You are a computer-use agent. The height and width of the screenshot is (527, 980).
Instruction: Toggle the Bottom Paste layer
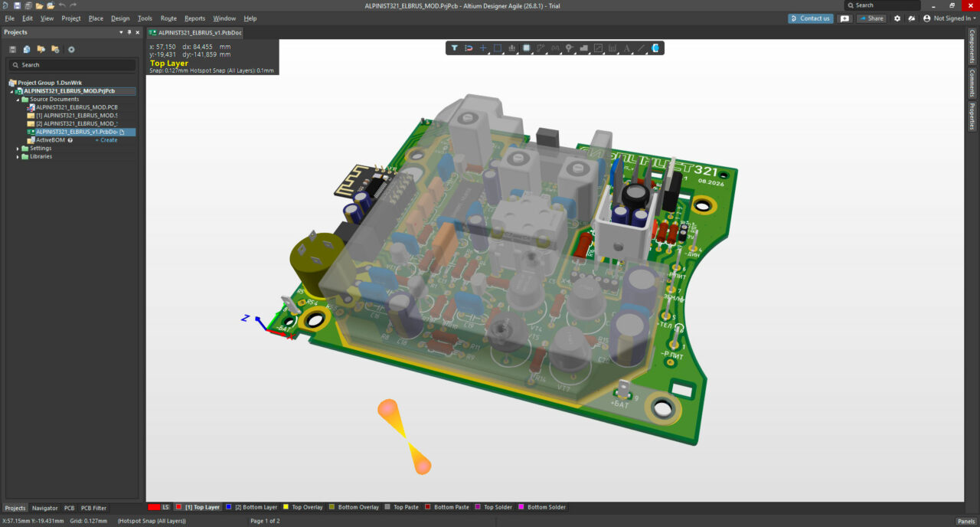coord(427,507)
